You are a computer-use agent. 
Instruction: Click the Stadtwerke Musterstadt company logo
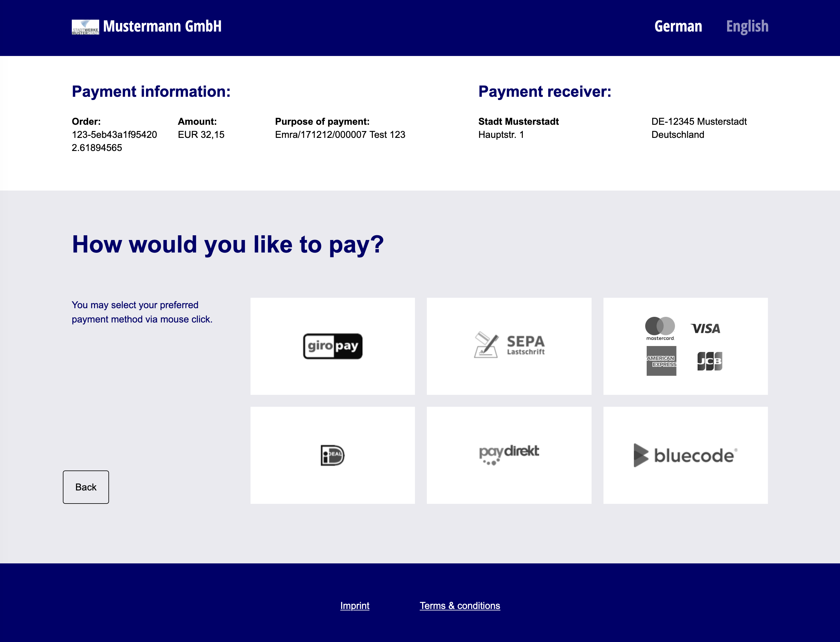pyautogui.click(x=85, y=27)
